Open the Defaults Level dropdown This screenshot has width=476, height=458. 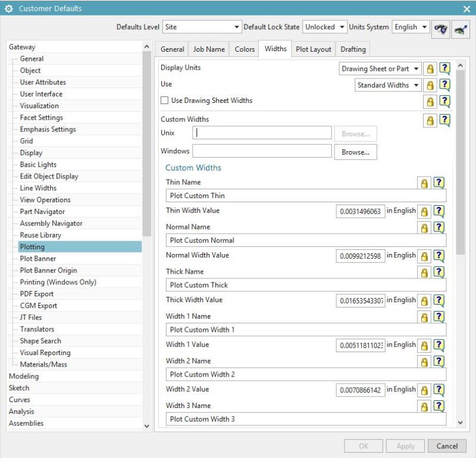click(202, 27)
